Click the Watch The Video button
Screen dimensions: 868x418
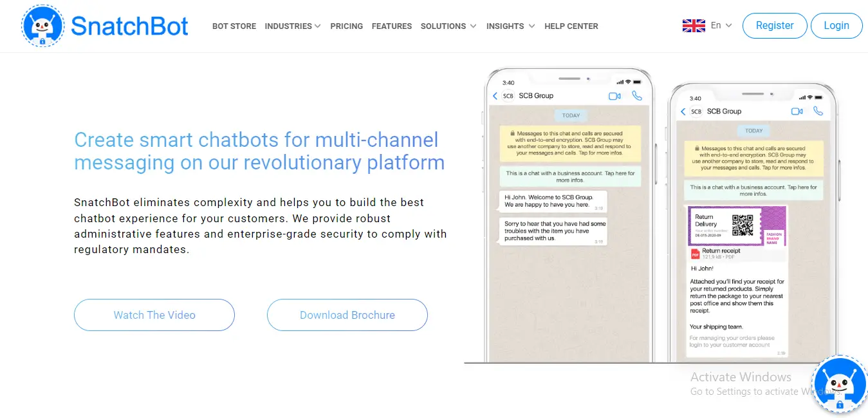(154, 315)
